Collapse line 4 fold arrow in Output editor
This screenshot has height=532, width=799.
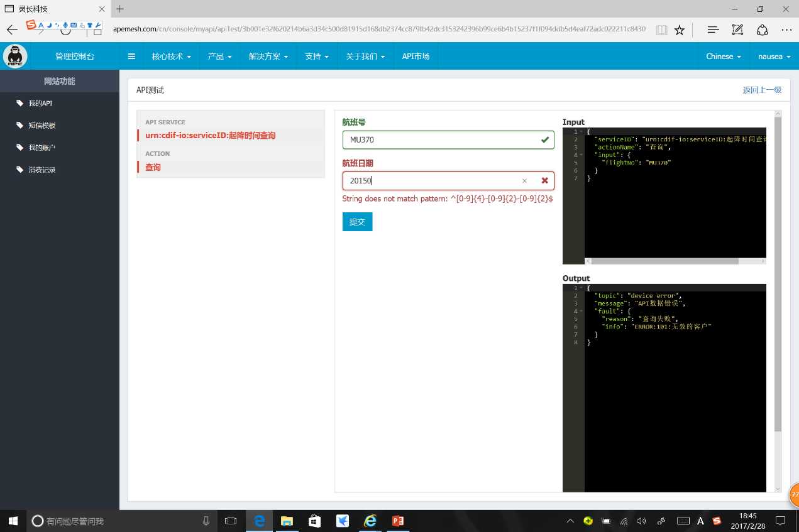(x=581, y=312)
